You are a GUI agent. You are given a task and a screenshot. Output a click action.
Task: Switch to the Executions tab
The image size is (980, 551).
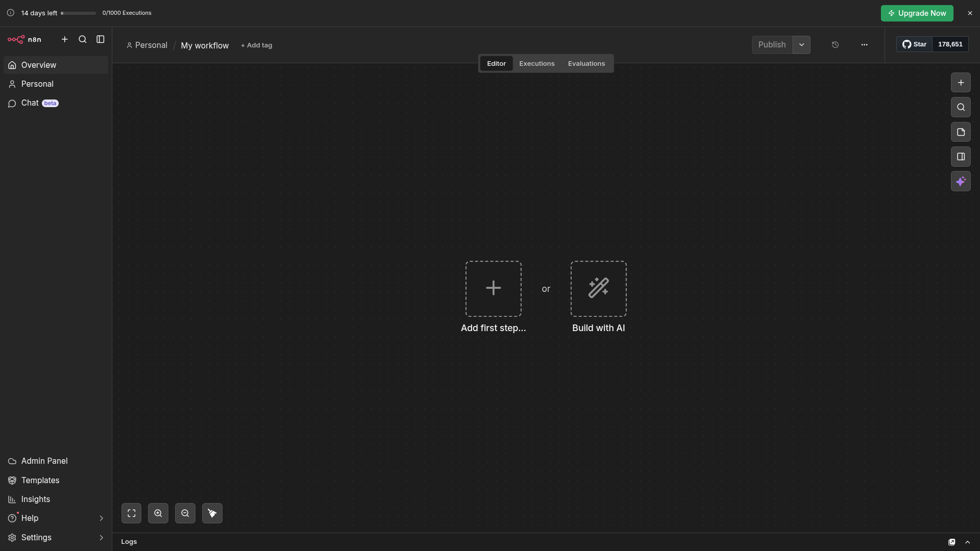pyautogui.click(x=536, y=64)
